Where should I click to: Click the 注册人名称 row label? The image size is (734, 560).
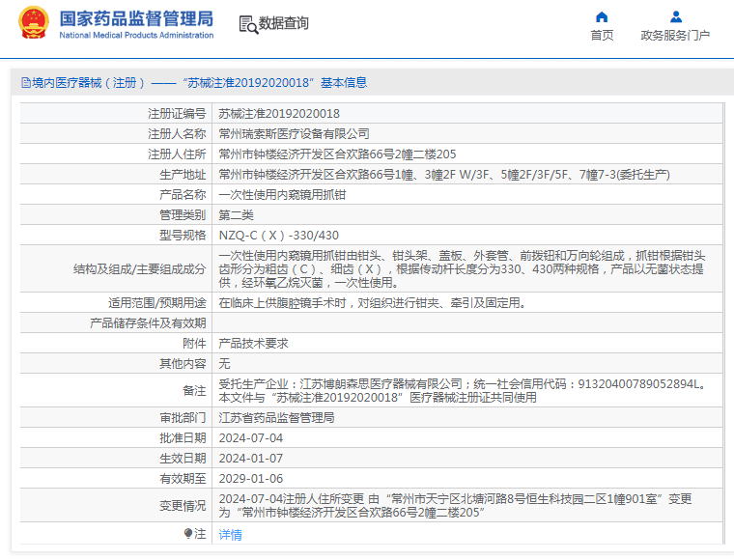177,134
